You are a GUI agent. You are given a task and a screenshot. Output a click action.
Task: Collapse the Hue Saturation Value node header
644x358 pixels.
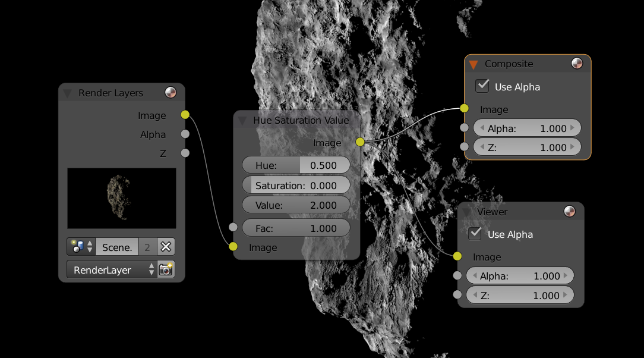(242, 120)
